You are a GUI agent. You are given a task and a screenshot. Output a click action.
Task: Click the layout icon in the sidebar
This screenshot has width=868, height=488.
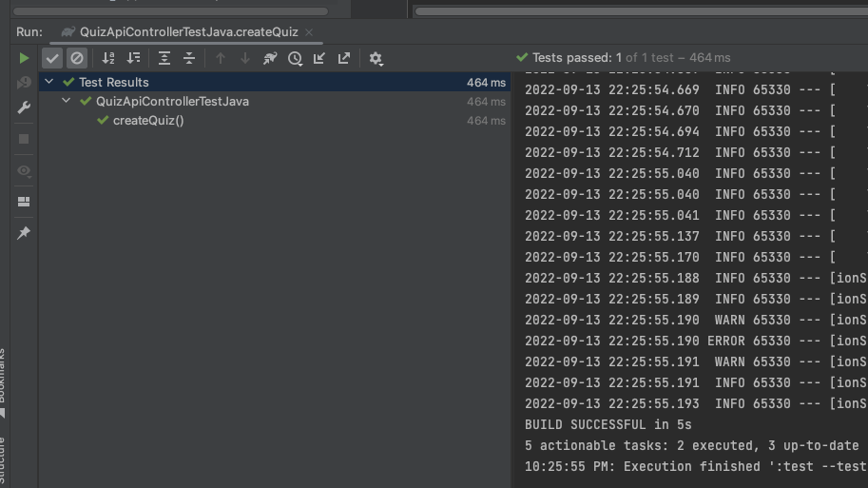coord(24,202)
